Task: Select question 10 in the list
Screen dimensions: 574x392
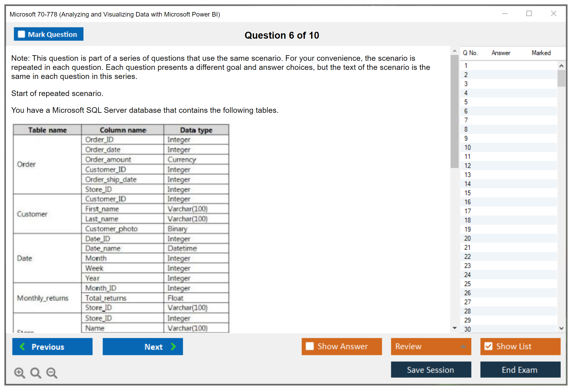Action: point(467,147)
